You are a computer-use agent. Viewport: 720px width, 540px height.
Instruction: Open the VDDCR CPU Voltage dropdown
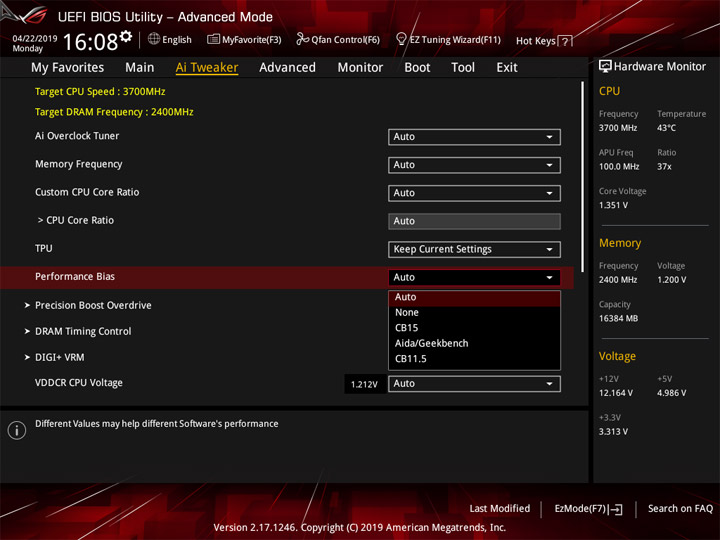point(474,384)
